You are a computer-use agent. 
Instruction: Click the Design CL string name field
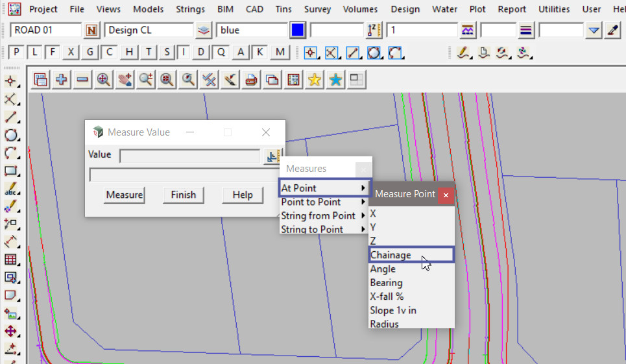pos(149,30)
